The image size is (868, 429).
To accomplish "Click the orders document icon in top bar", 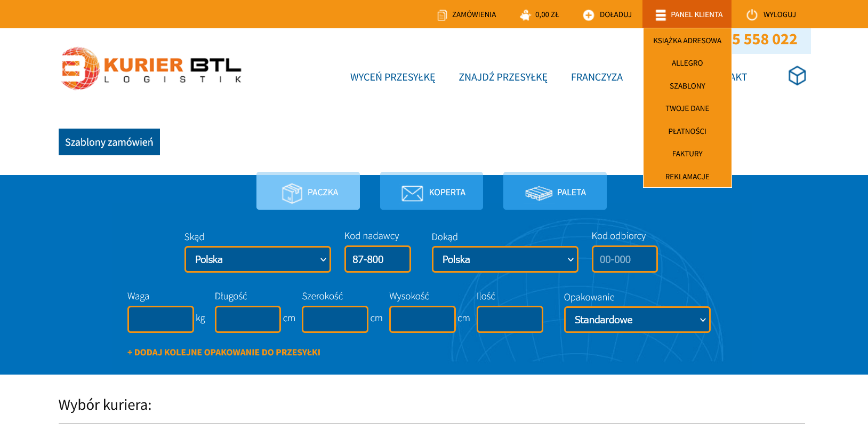I will point(442,15).
